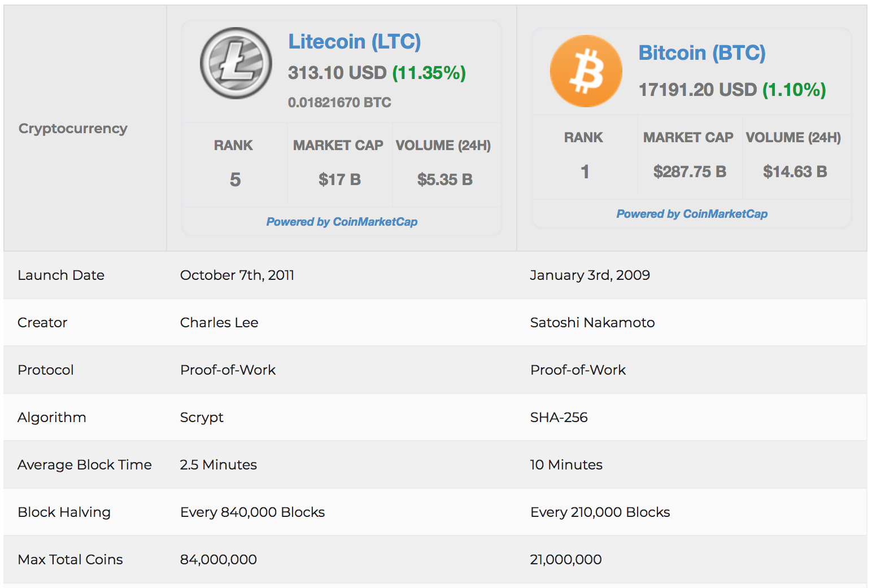The width and height of the screenshot is (872, 588).
Task: Click the Bitcoin rank number 1
Action: 585,172
